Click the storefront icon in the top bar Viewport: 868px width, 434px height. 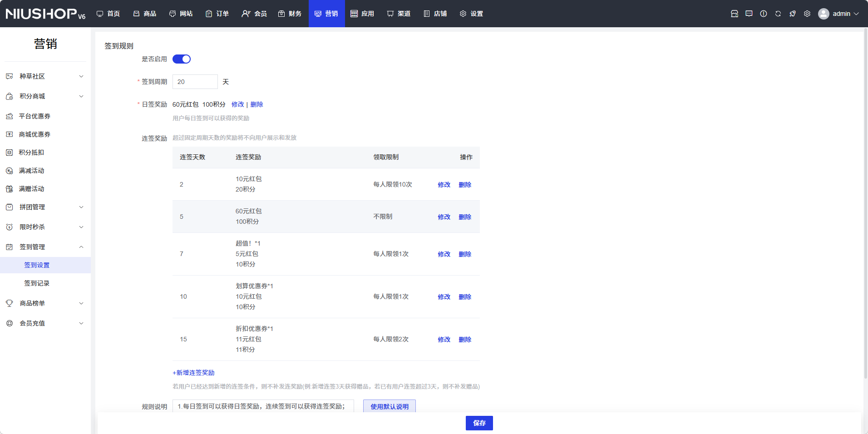734,14
